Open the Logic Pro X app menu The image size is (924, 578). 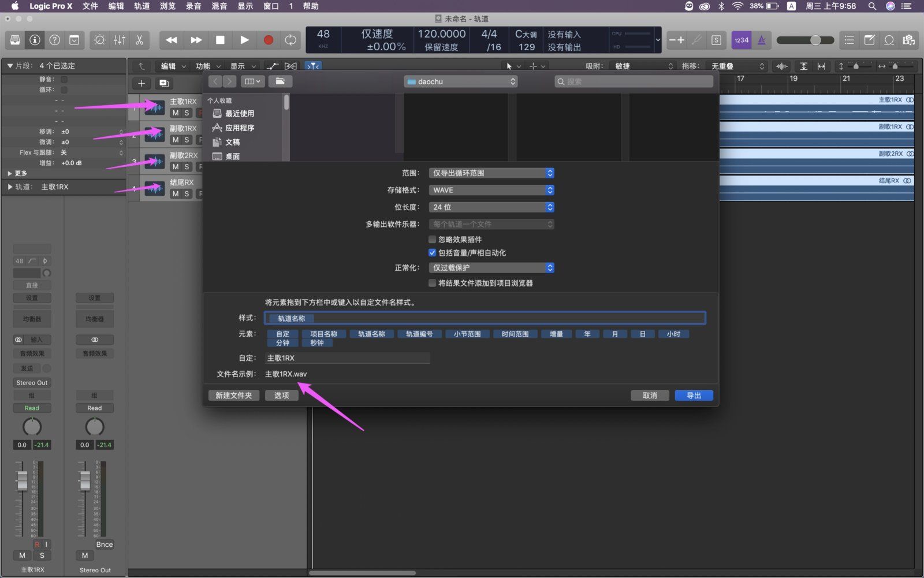[51, 6]
